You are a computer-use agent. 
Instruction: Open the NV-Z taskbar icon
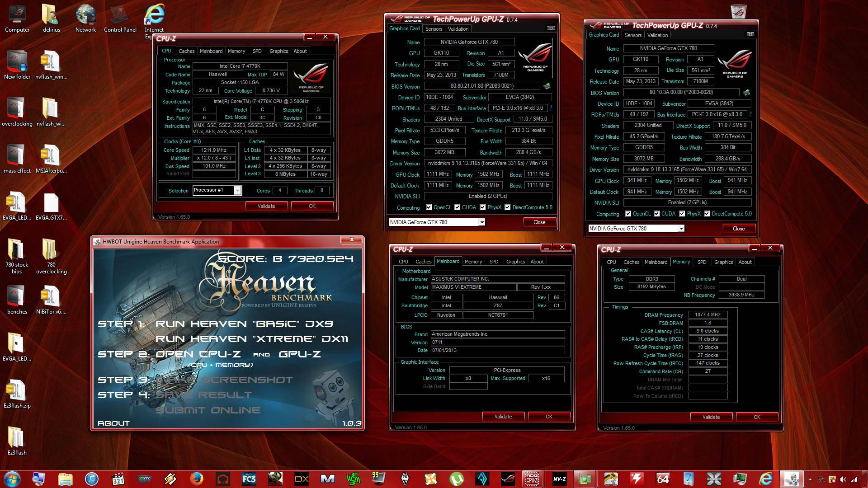[559, 479]
